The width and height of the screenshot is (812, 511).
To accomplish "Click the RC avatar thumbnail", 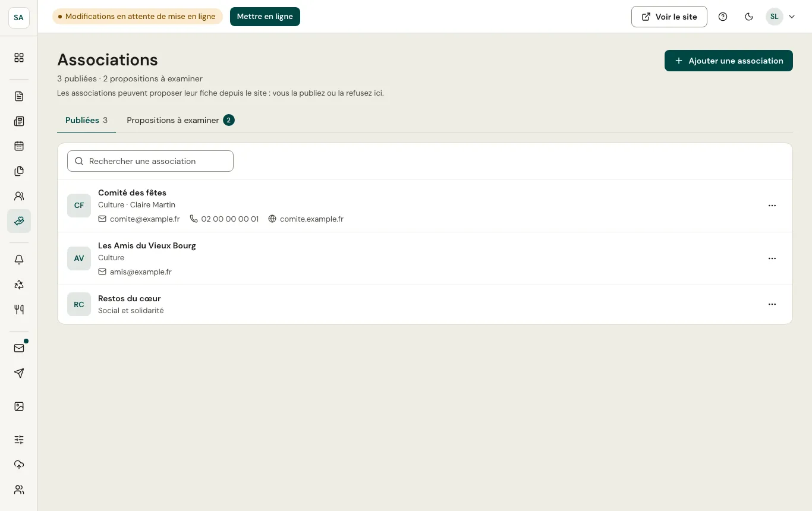I will click(79, 304).
